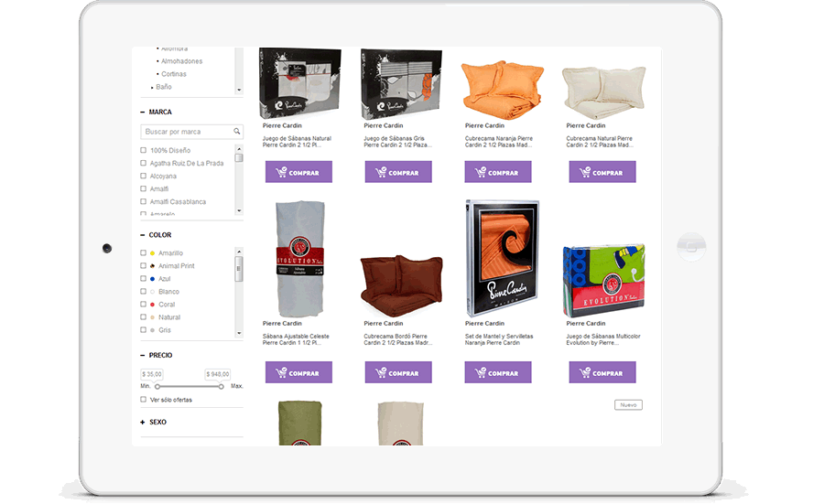Image resolution: width=835 pixels, height=504 pixels.
Task: Open 'Juego de Sábanas Natural' title link
Action: tap(297, 142)
